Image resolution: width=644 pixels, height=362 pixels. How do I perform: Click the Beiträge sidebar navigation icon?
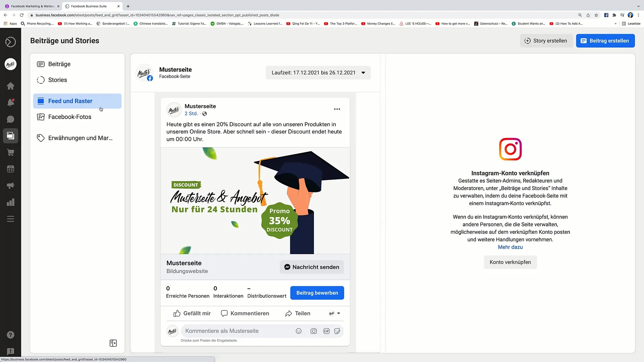click(41, 64)
